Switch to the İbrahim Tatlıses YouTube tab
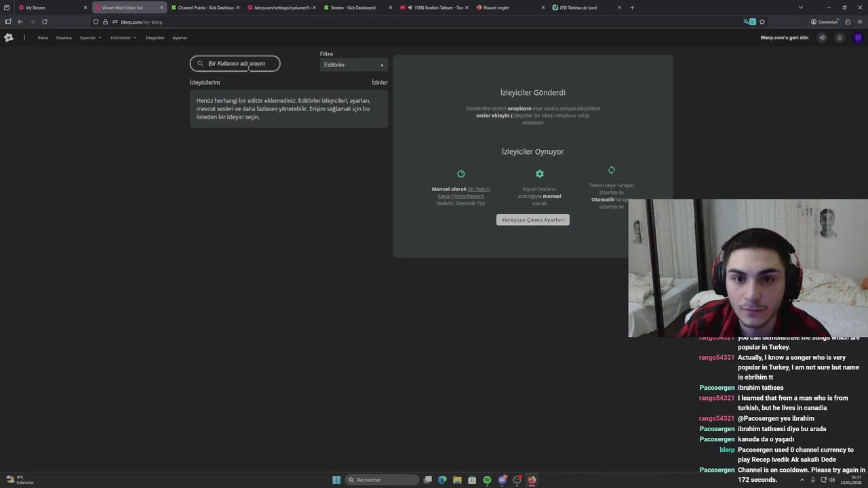 (434, 7)
